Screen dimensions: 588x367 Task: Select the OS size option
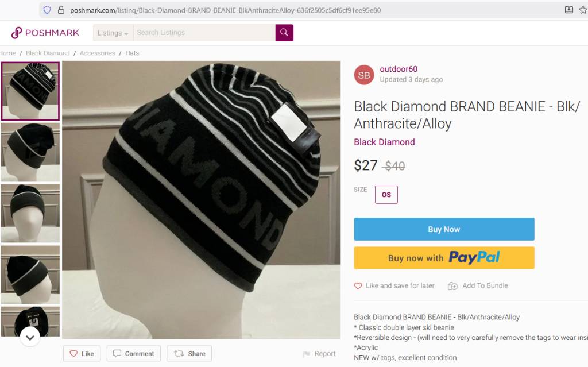(x=386, y=195)
